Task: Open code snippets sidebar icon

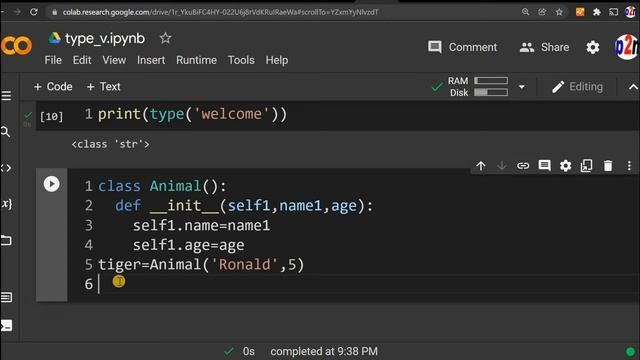Action: (6, 168)
